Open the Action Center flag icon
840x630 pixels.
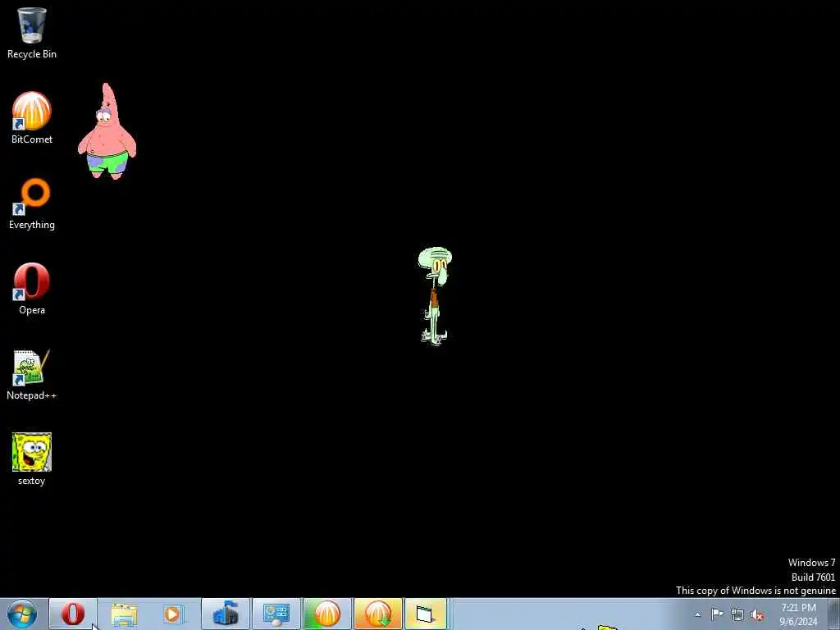point(717,614)
